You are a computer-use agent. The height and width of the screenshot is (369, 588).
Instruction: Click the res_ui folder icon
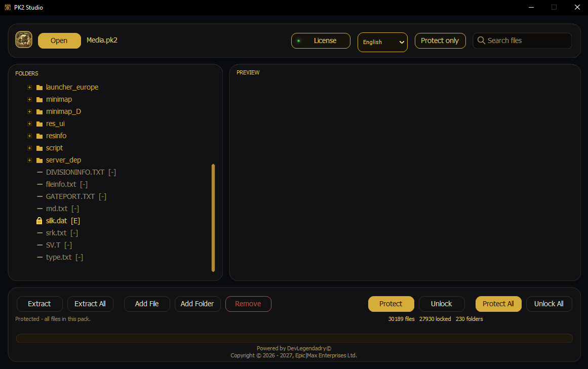[x=40, y=124]
